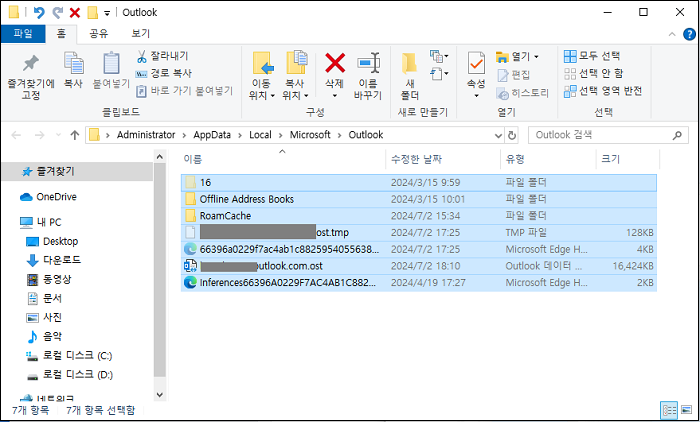Screen dimensions: 700x422
Task: Click Edit (편집) in ribbon
Action: 513,75
